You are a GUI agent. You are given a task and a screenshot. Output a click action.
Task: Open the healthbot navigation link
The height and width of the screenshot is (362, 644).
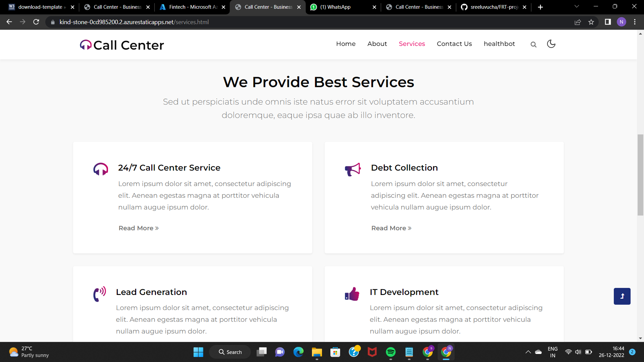pos(499,44)
